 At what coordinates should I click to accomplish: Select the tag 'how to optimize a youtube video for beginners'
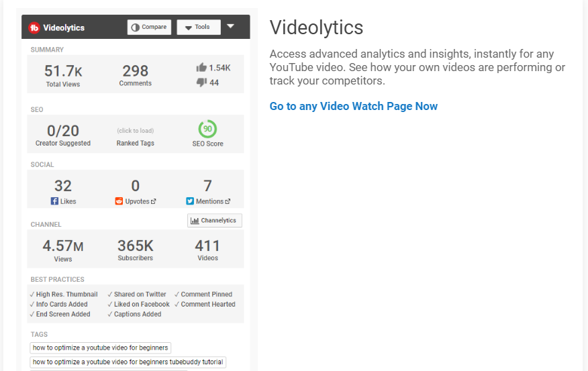click(101, 348)
